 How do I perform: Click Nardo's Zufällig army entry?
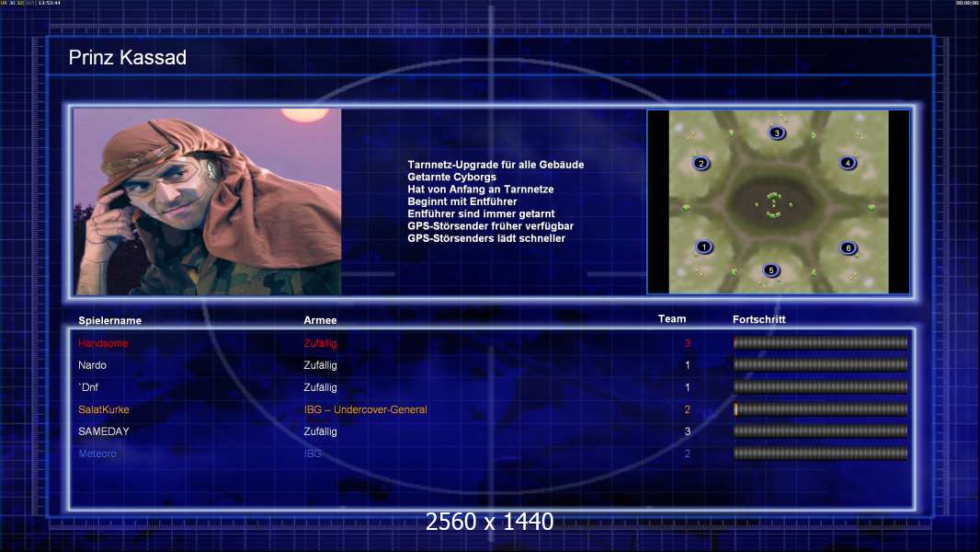coord(320,365)
